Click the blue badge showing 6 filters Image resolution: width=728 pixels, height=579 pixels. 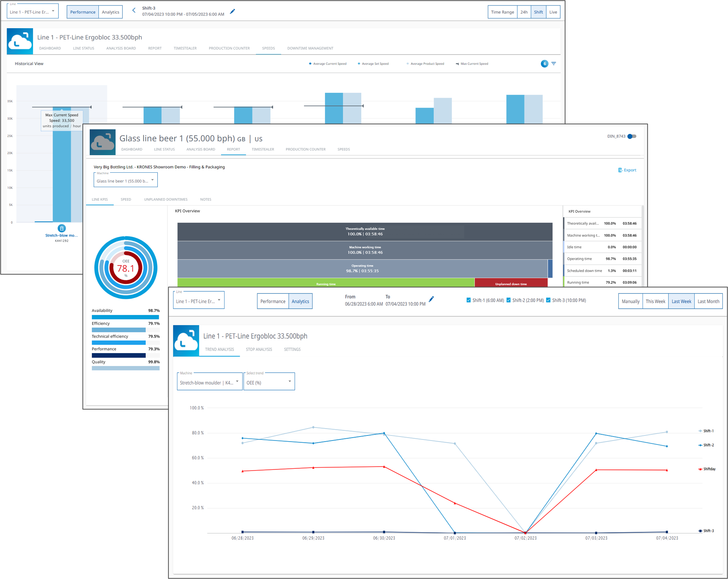[544, 64]
